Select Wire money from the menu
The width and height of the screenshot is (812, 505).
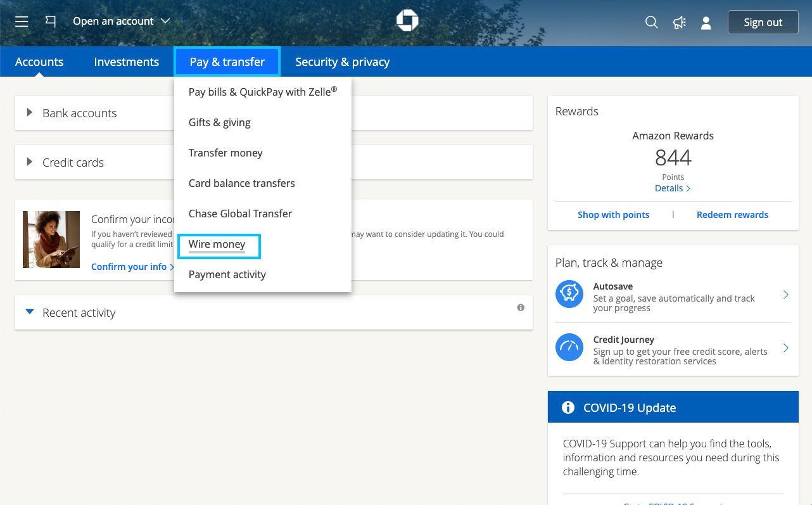(x=217, y=244)
